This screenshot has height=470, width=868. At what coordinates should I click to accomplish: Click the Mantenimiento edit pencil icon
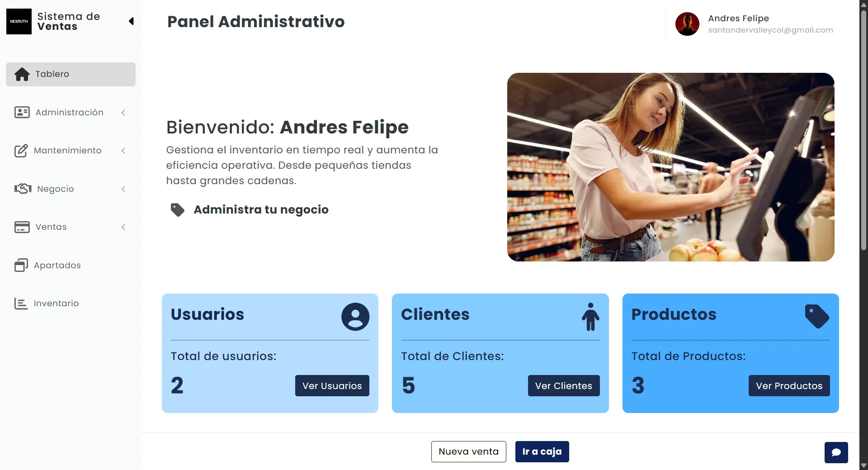click(21, 151)
